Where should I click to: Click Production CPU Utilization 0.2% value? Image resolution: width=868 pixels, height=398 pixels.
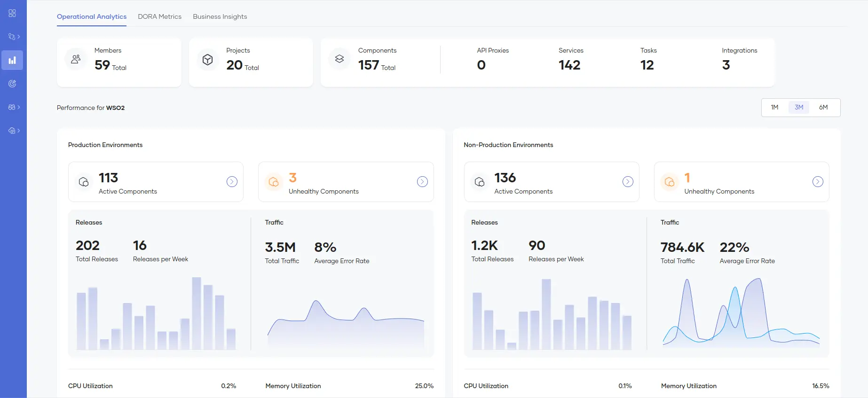coord(229,386)
